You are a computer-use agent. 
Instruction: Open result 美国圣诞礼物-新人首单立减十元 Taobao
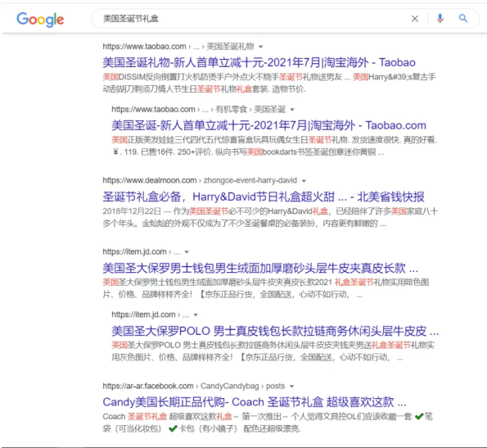click(x=259, y=62)
